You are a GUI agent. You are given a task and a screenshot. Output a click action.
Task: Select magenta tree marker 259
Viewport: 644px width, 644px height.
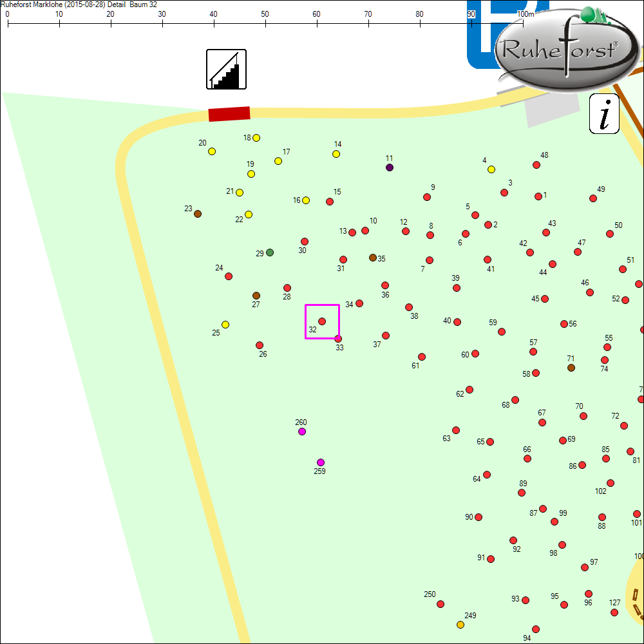pyautogui.click(x=321, y=462)
